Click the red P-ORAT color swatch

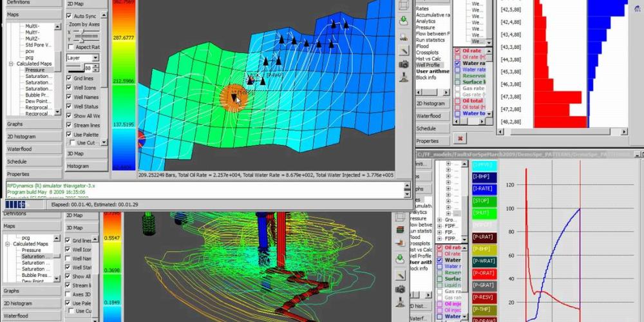[x=482, y=272]
